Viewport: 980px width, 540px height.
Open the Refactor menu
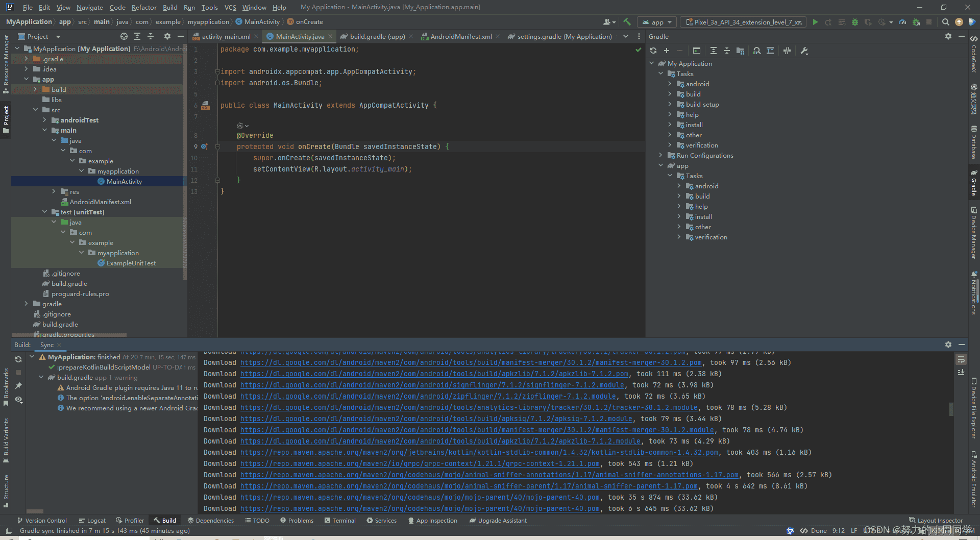click(144, 7)
